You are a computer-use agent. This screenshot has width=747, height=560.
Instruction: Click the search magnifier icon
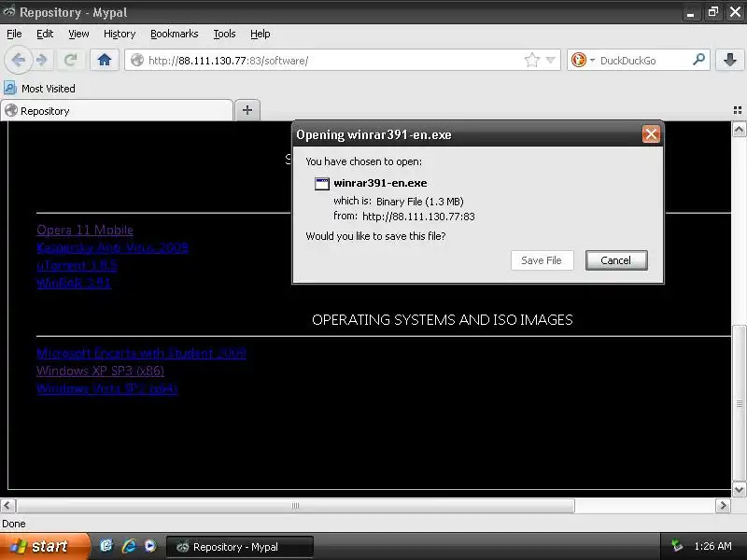(x=698, y=60)
